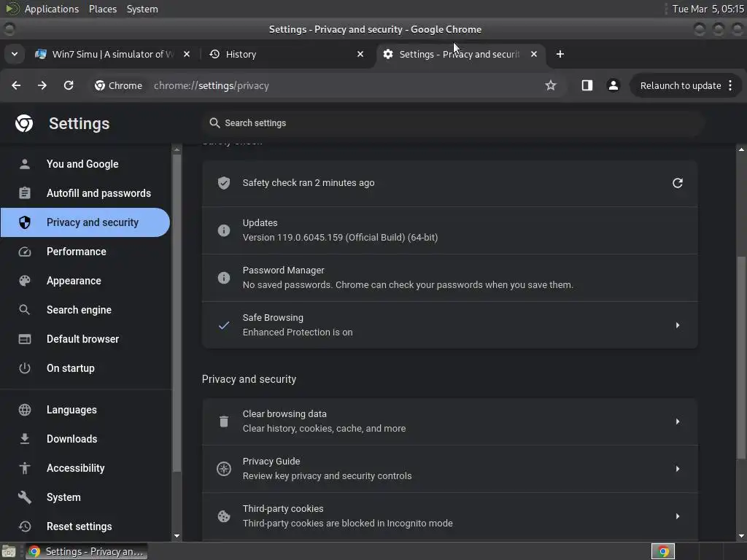The height and width of the screenshot is (560, 747).
Task: Open the profile avatar menu
Action: click(613, 85)
